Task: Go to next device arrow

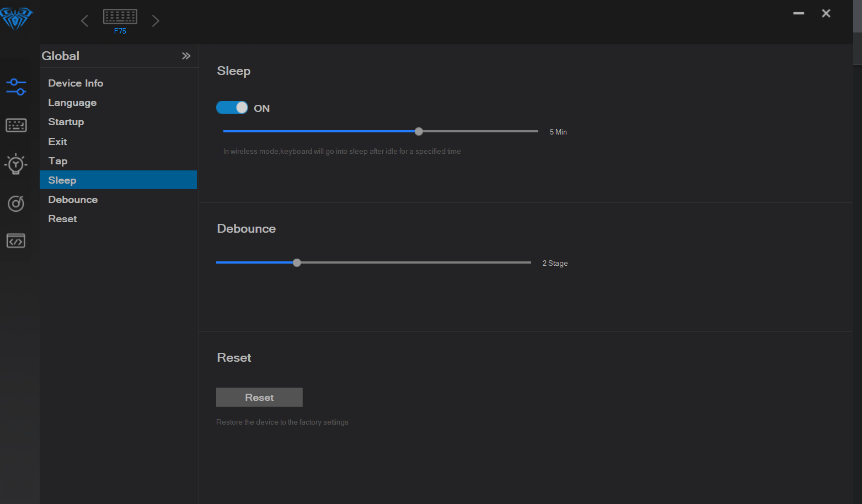Action: [x=156, y=21]
